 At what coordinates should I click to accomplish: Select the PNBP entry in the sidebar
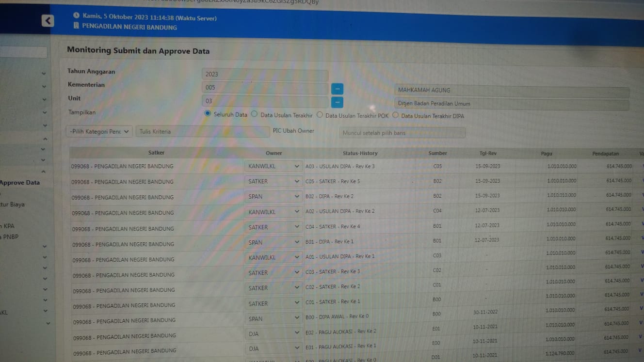pos(11,237)
